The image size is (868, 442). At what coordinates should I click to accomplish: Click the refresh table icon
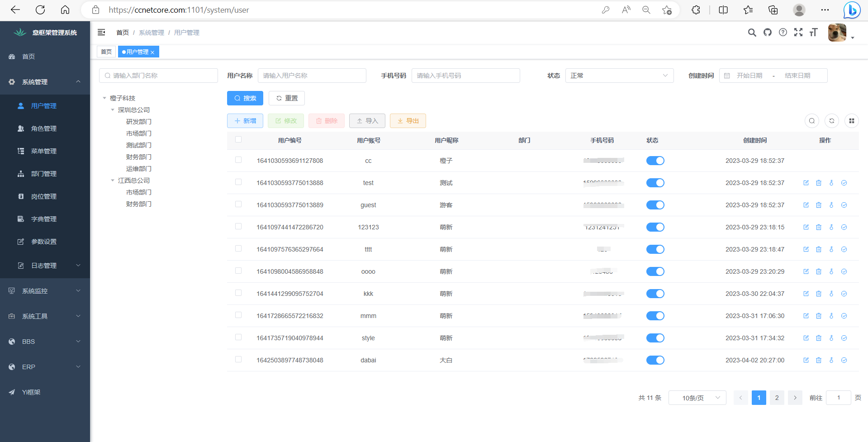(x=832, y=121)
